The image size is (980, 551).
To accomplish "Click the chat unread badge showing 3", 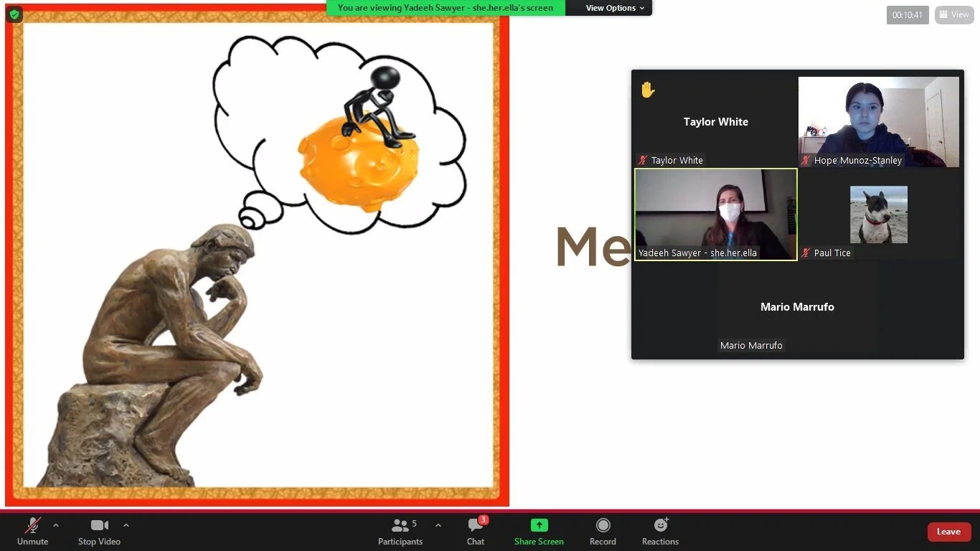I will pyautogui.click(x=484, y=519).
